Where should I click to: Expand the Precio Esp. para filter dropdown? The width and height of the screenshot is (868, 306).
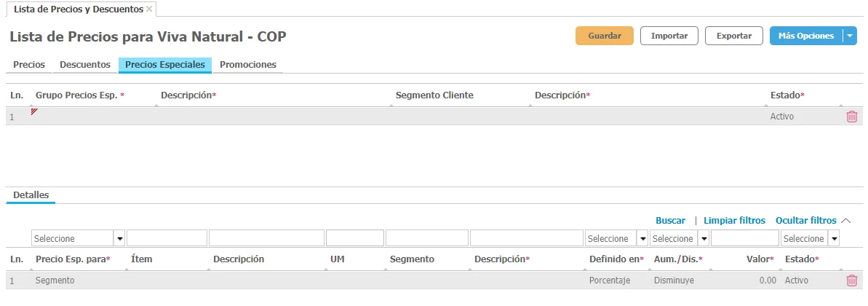click(119, 239)
